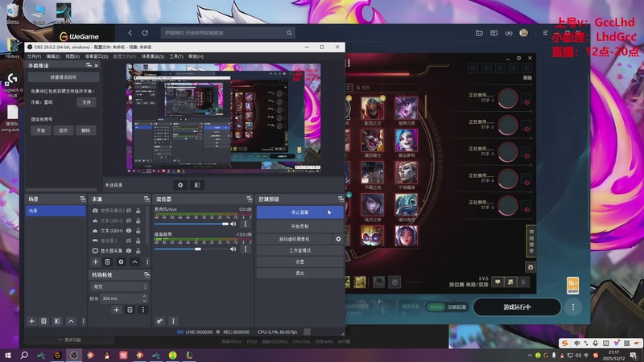
Task: Refresh the WeGame page
Action: click(145, 33)
